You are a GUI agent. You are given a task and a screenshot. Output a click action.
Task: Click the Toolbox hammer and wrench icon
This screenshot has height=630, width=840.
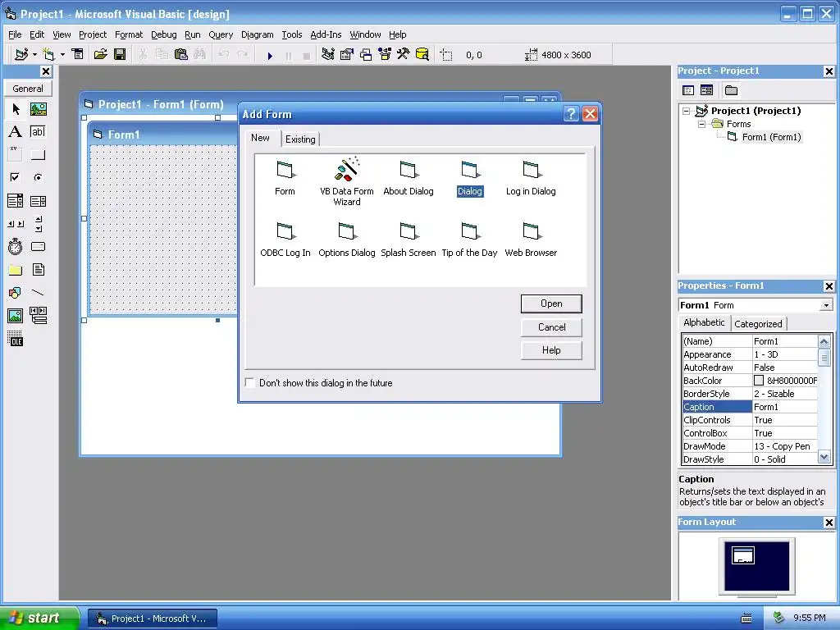coord(404,55)
